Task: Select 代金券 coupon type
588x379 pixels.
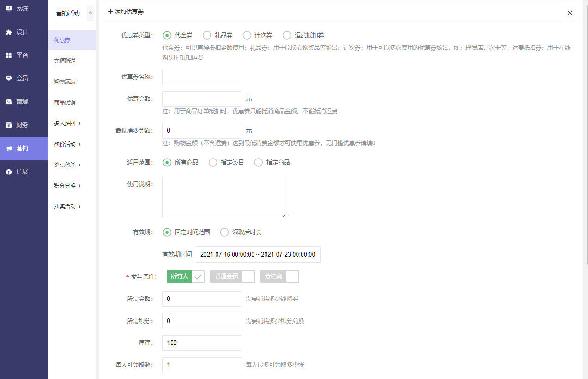Action: (178, 35)
